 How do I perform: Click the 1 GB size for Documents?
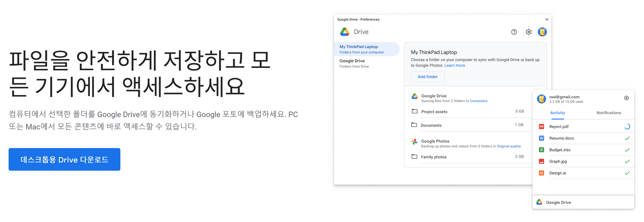coord(519,125)
